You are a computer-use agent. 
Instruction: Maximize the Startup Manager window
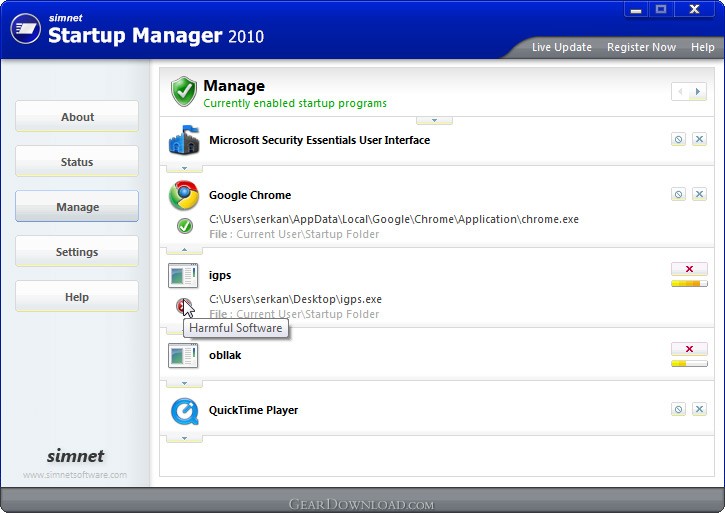click(661, 9)
